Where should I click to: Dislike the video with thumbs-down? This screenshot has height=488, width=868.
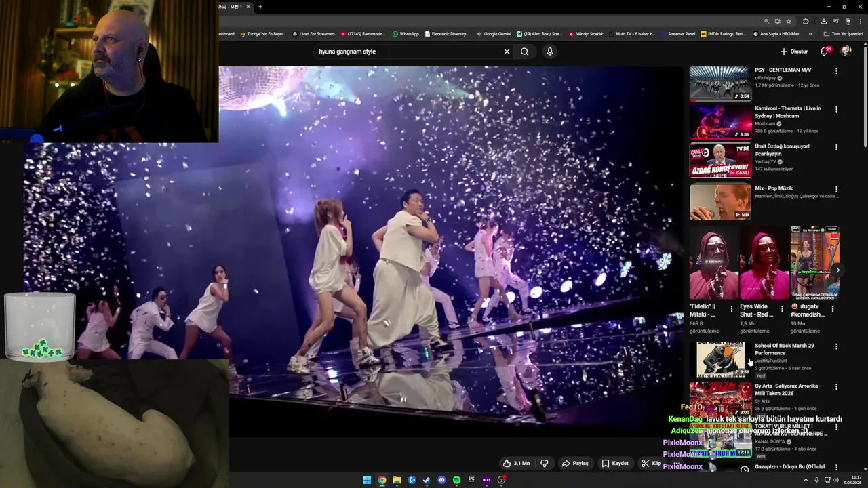(544, 464)
